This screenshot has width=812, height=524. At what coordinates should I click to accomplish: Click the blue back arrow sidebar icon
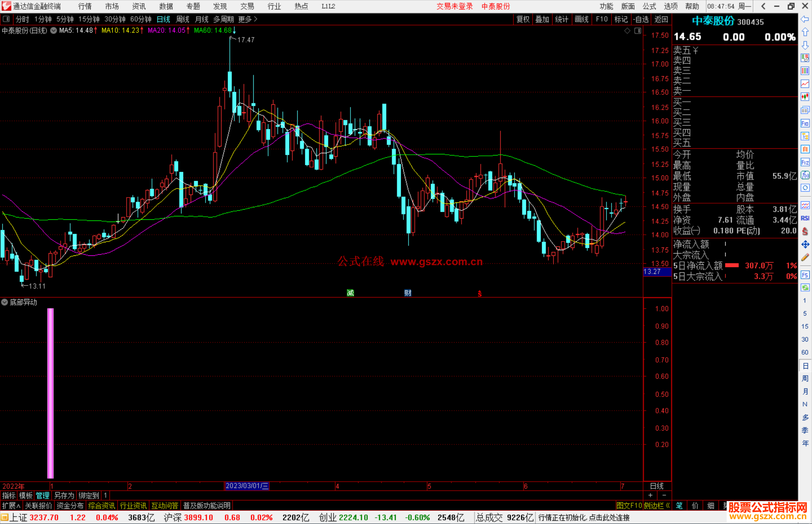[805, 19]
